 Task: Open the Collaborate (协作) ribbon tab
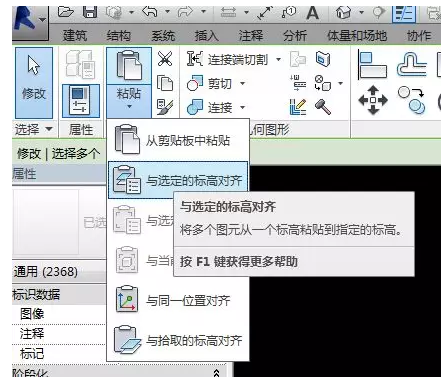tap(419, 35)
